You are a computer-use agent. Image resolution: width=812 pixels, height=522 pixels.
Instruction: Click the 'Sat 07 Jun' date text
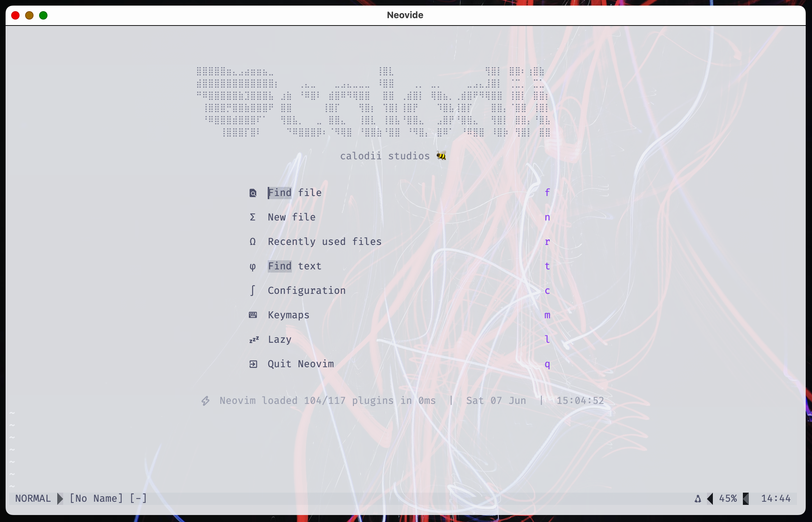click(496, 401)
